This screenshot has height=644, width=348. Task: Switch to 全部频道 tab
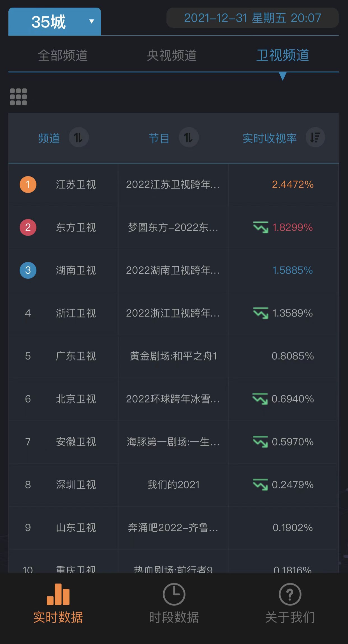63,55
